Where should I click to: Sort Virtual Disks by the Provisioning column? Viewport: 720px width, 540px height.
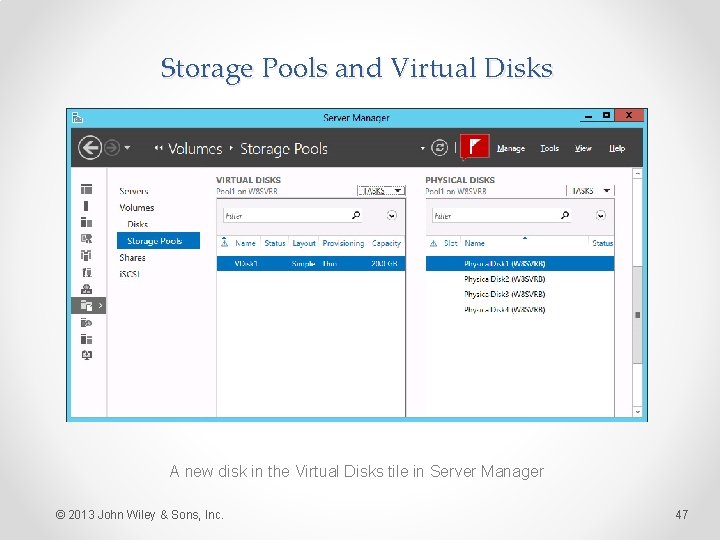pyautogui.click(x=343, y=243)
